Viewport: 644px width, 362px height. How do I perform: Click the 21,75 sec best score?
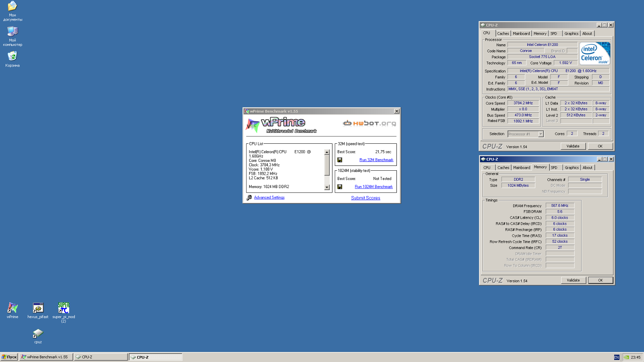click(383, 152)
